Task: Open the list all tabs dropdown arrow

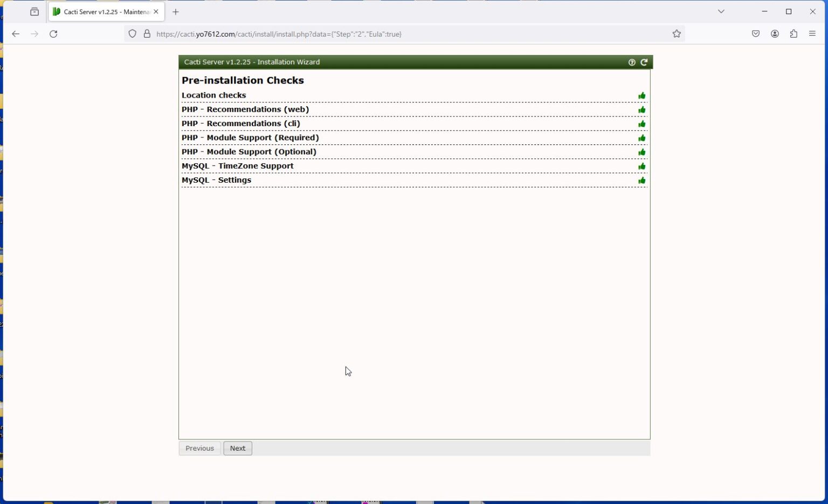Action: pyautogui.click(x=721, y=11)
